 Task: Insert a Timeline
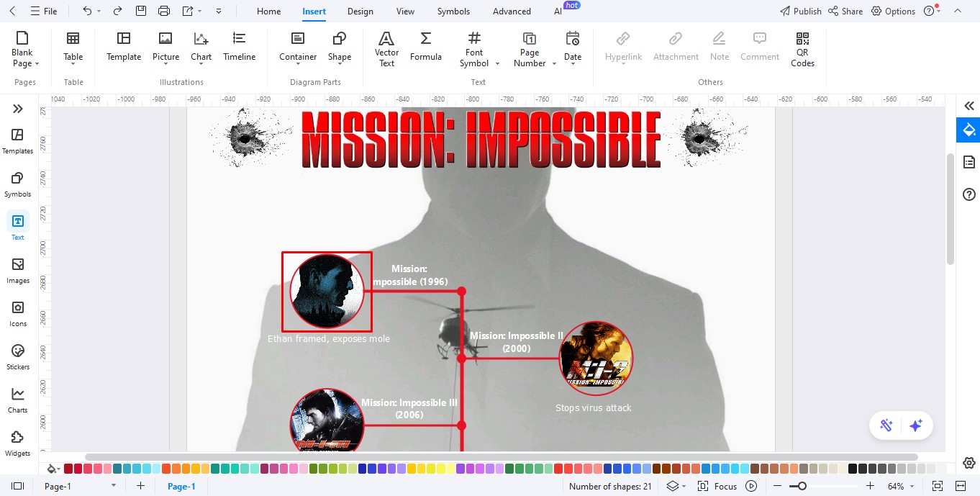pos(240,47)
